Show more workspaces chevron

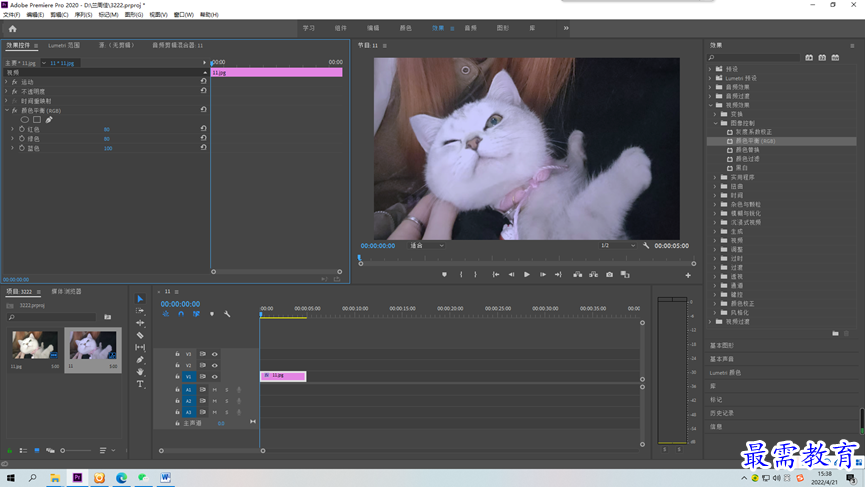(x=566, y=28)
